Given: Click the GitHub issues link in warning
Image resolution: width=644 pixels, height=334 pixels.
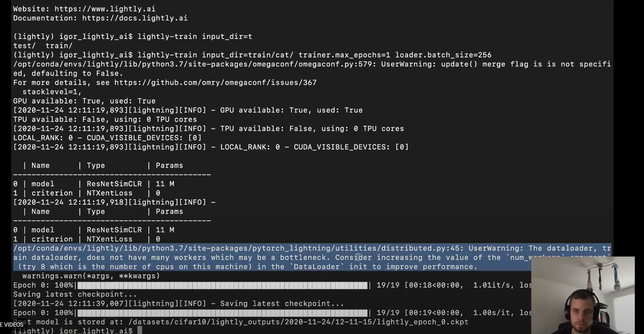Looking at the screenshot, I should click(215, 82).
